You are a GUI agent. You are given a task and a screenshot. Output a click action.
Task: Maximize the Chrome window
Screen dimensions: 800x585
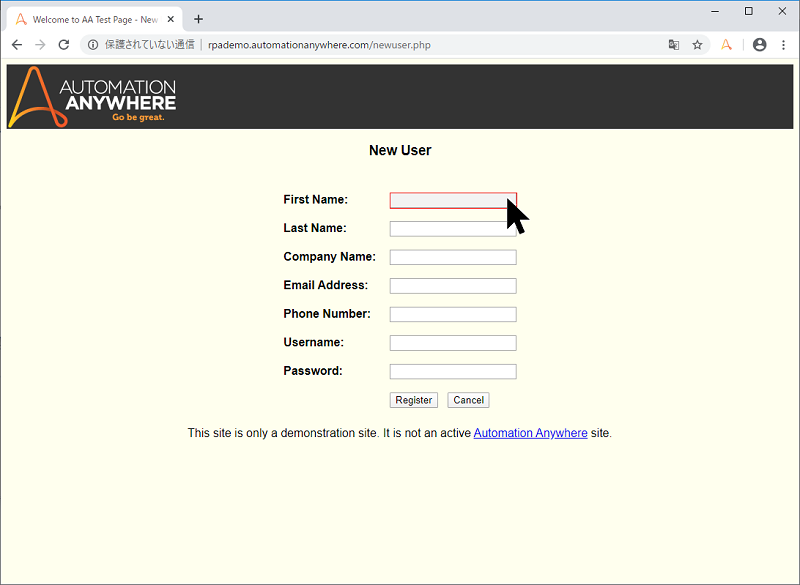pos(748,11)
